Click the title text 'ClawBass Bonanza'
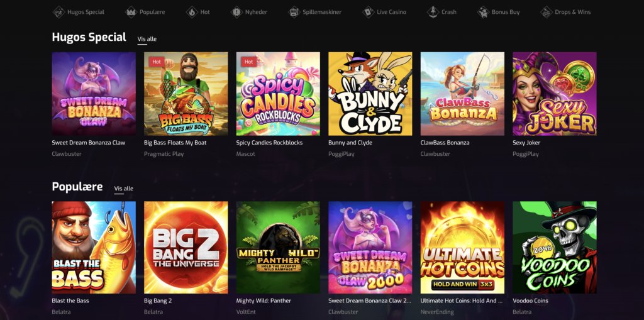This screenshot has height=320, width=644. (x=445, y=143)
